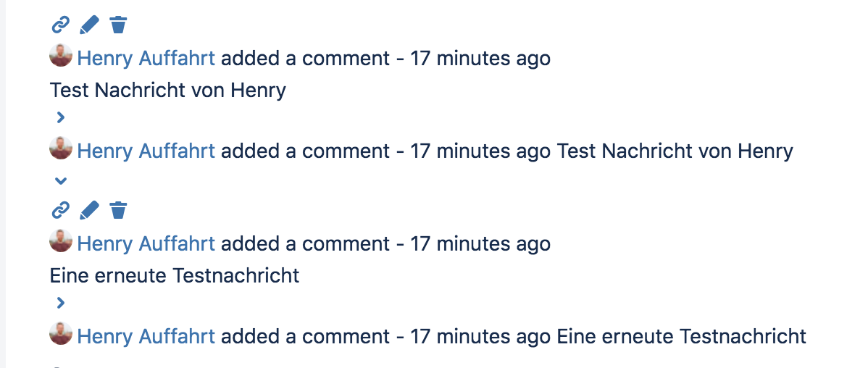
Task: Edit the expanded "Test Nachricht von Henry" comment
Action: (x=89, y=25)
